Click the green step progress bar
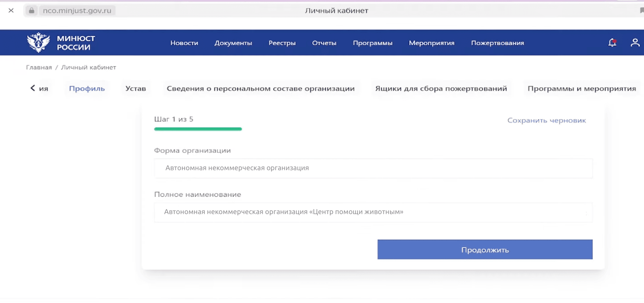The width and height of the screenshot is (644, 303). 198,129
